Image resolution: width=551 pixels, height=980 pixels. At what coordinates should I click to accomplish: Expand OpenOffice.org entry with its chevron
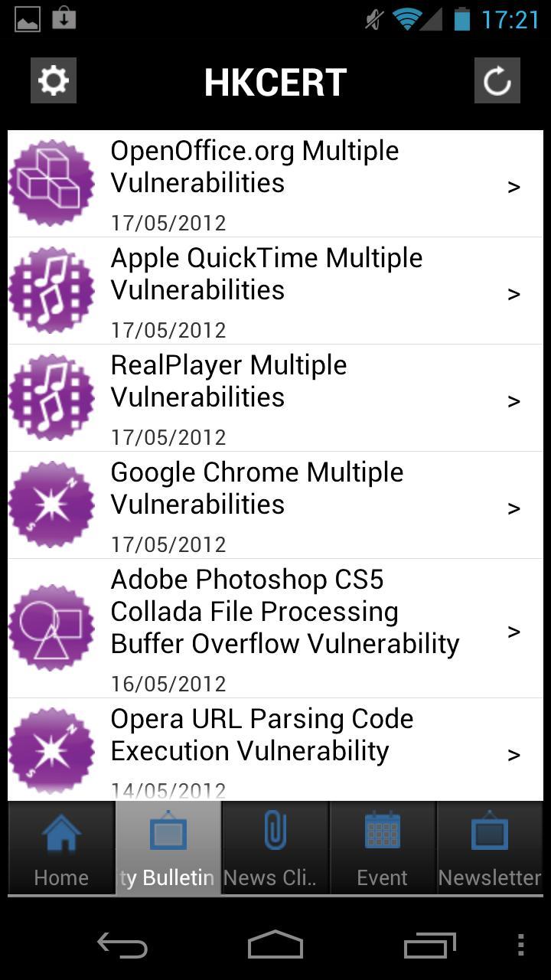click(514, 187)
